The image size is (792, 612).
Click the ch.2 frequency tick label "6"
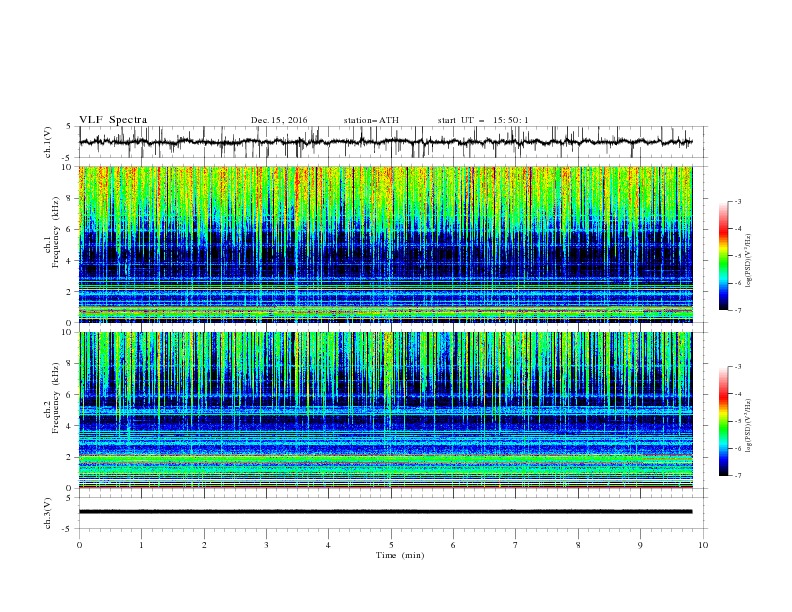70,395
